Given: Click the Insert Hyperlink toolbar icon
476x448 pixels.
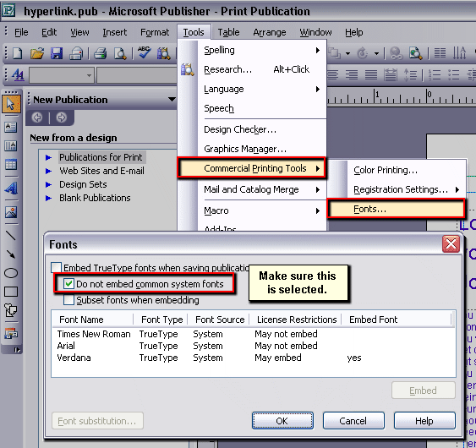Looking at the screenshot, I should tap(397, 53).
